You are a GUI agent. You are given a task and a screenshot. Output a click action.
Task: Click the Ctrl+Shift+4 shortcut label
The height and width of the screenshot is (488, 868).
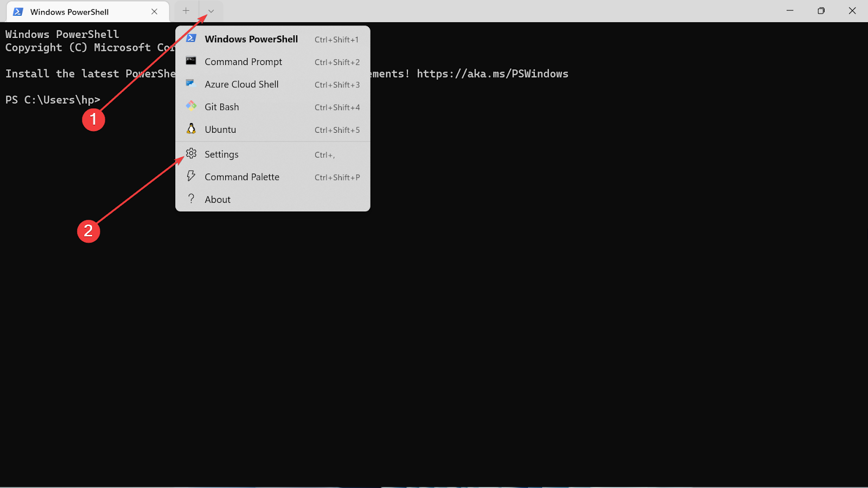coord(337,107)
